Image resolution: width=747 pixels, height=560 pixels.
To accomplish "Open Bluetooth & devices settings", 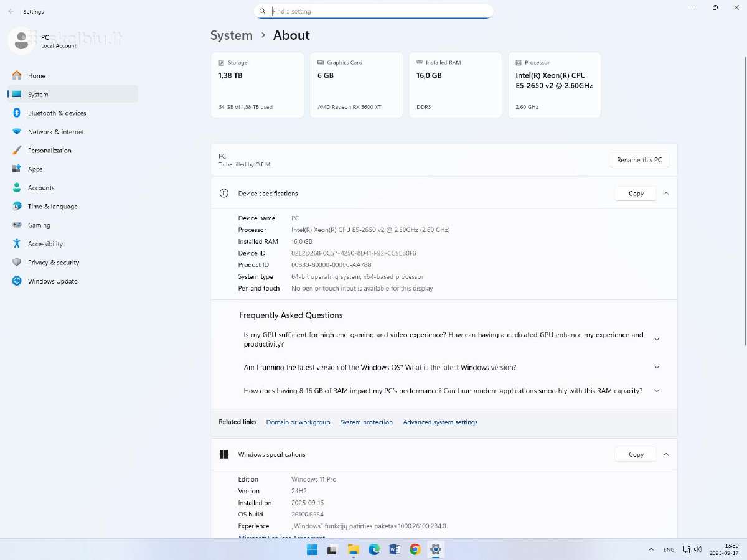I will pos(72,113).
